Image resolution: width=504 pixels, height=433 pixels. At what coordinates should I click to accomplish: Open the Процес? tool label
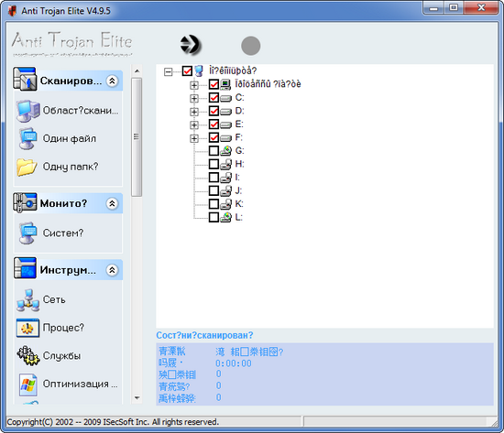point(63,328)
